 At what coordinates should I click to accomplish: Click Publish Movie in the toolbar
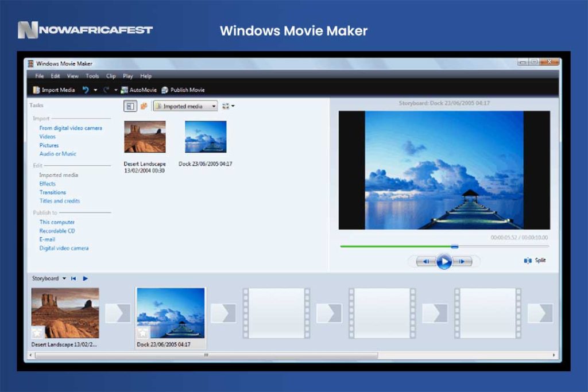pyautogui.click(x=183, y=90)
